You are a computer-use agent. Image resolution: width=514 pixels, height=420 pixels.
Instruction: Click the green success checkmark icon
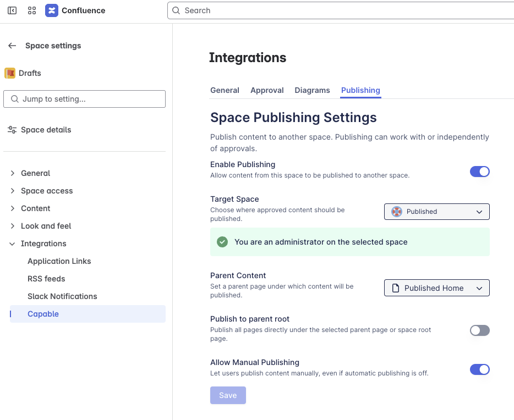222,242
